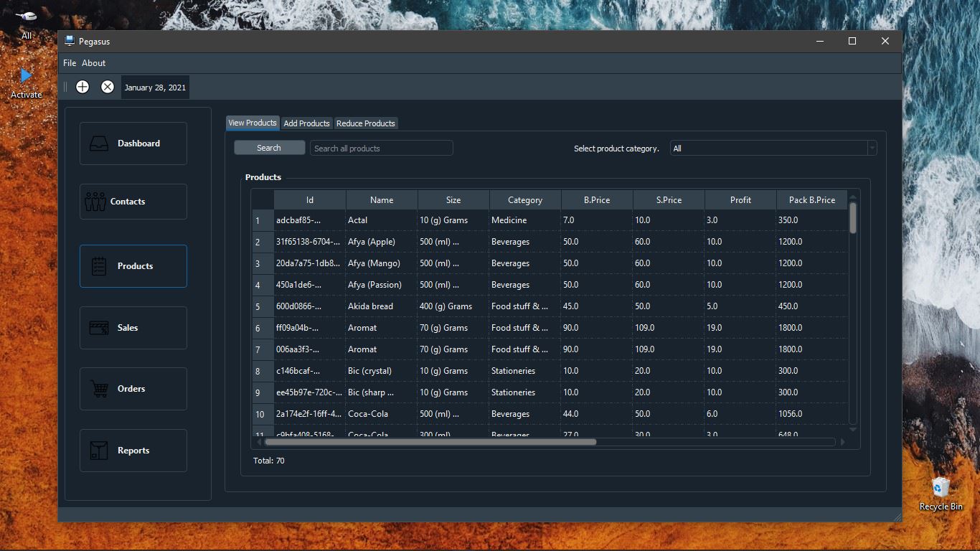This screenshot has width=980, height=551.
Task: Click the plus icon in the toolbar
Action: click(x=82, y=86)
